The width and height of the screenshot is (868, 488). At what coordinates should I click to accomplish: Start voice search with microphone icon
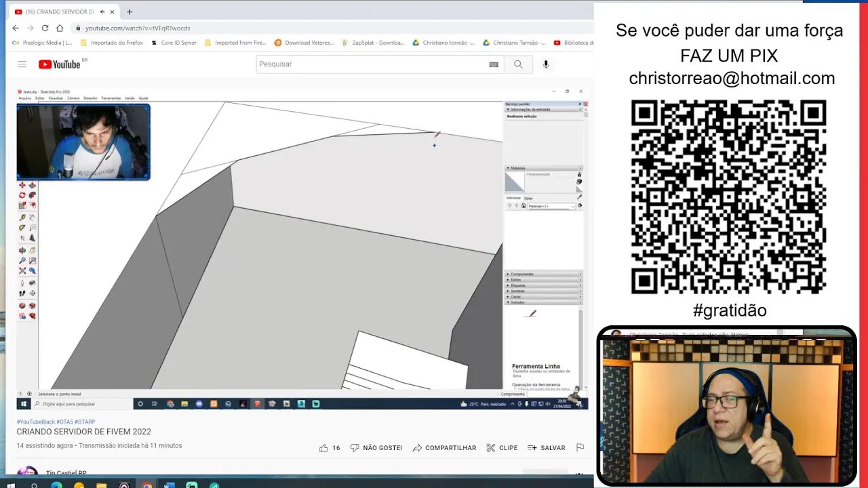546,64
